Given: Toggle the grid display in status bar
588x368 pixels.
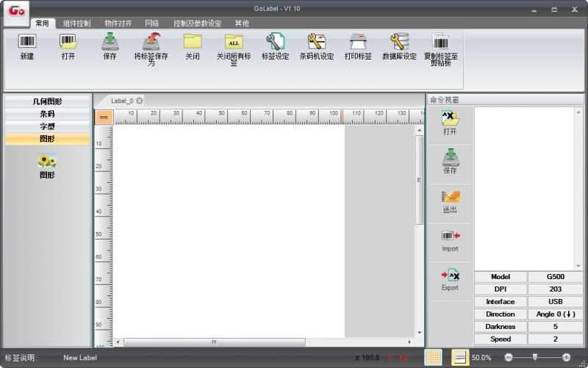Looking at the screenshot, I should point(434,357).
